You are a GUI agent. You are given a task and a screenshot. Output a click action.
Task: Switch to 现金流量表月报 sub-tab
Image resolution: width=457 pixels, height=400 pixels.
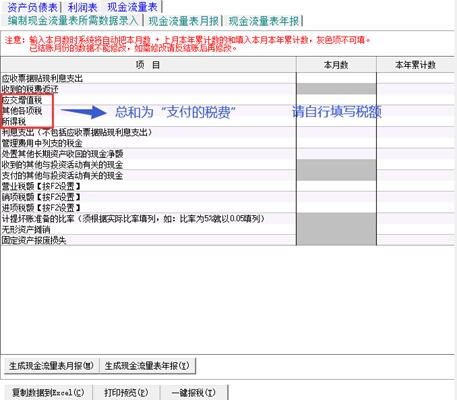tap(183, 21)
